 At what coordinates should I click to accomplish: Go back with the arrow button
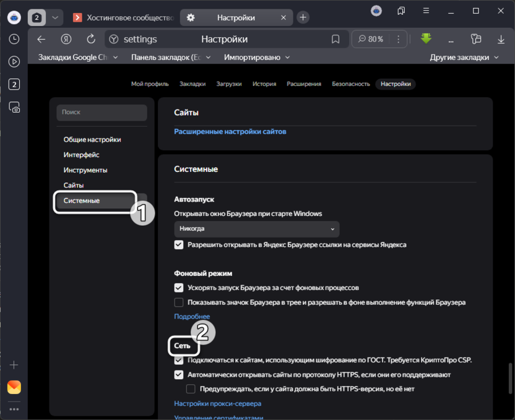(x=41, y=40)
